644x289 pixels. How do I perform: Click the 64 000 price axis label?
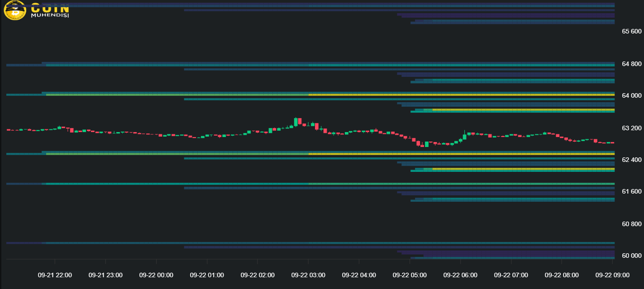(x=632, y=95)
